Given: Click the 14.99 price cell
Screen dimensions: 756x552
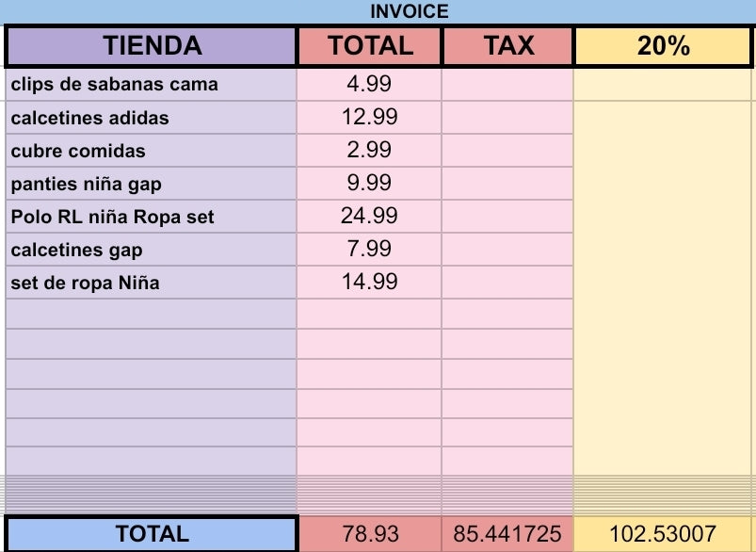Looking at the screenshot, I should 369,282.
